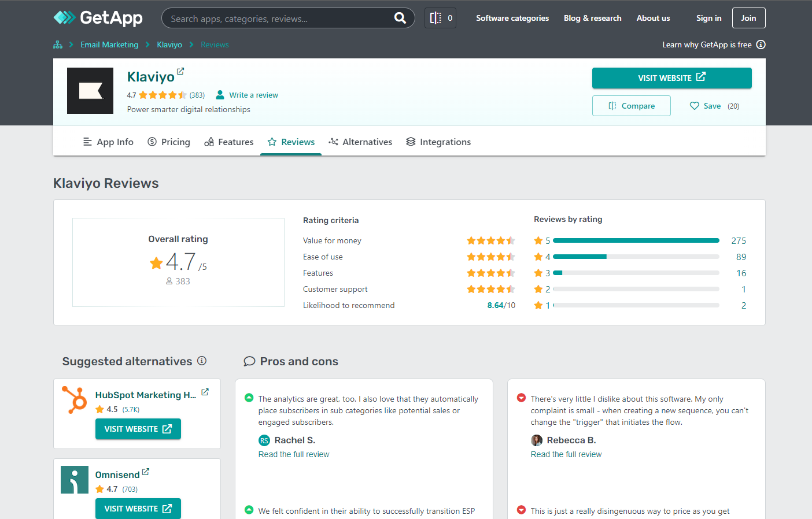Open the App Info tab
This screenshot has width=812, height=519.
tap(108, 142)
